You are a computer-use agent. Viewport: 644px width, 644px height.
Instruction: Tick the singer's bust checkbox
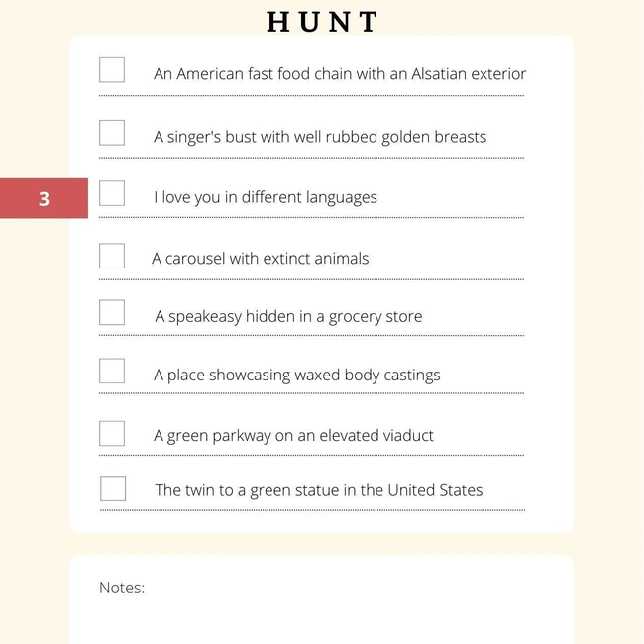click(112, 132)
